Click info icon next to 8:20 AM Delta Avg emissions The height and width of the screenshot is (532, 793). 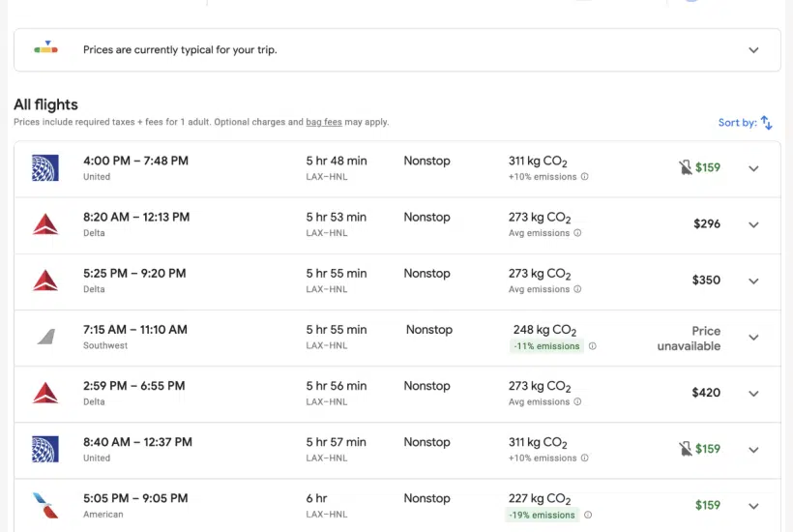click(x=577, y=233)
